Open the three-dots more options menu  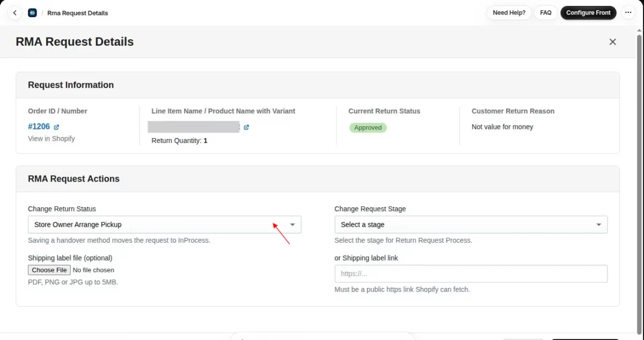coord(628,13)
